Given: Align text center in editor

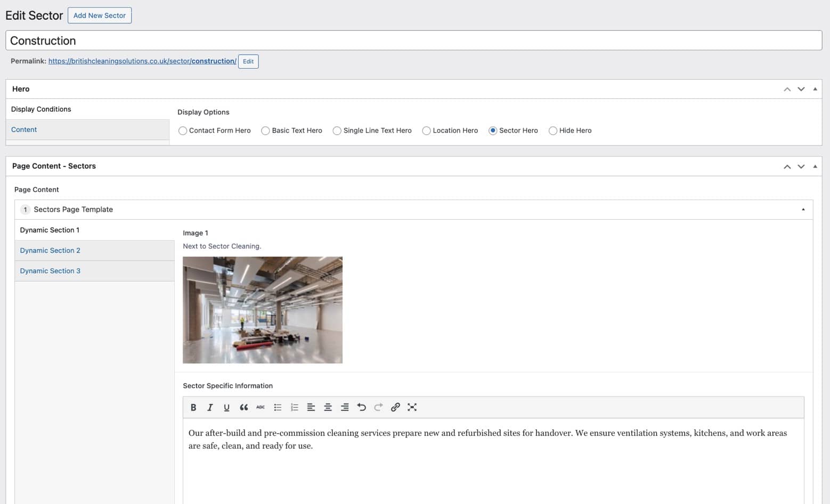Looking at the screenshot, I should tap(328, 407).
